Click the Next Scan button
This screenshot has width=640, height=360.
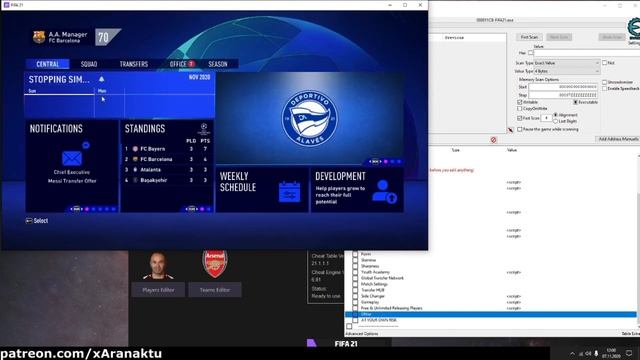[559, 37]
